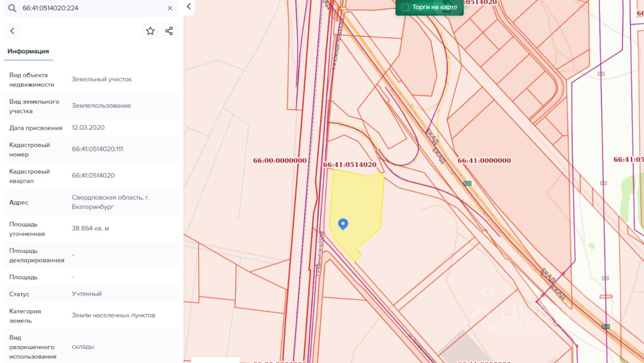Click the 66:41:0000000 map label
Image resolution: width=644 pixels, height=363 pixels.
tap(484, 160)
